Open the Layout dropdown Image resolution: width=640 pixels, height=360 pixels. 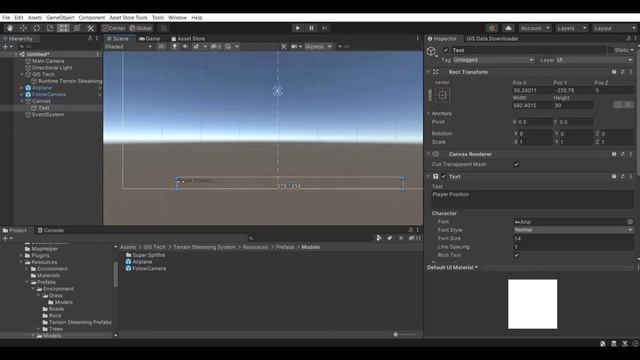pos(615,28)
